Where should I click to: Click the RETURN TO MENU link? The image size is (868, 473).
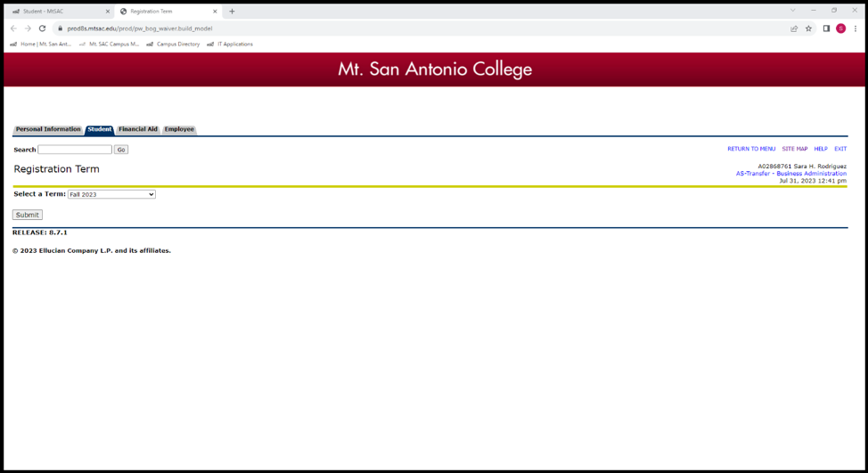pos(751,149)
